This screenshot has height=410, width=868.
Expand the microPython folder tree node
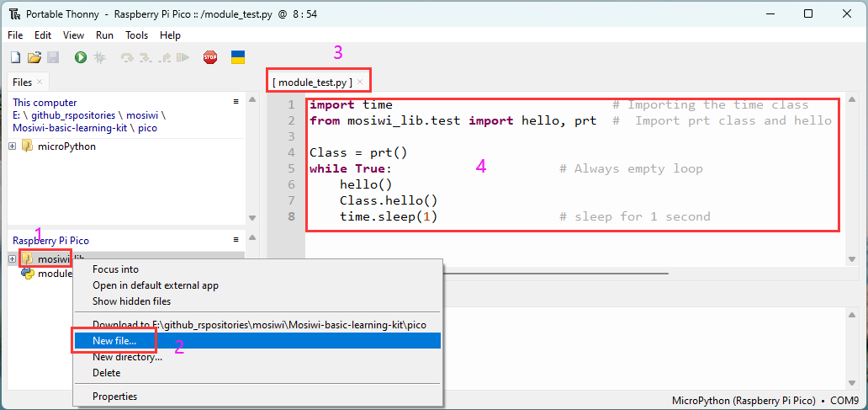pyautogui.click(x=12, y=146)
